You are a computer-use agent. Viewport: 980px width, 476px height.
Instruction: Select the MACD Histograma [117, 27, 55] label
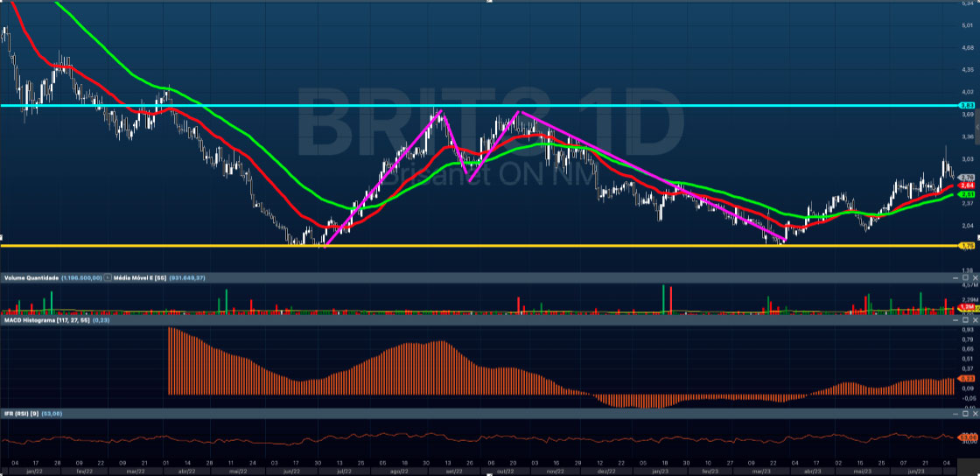[47, 320]
